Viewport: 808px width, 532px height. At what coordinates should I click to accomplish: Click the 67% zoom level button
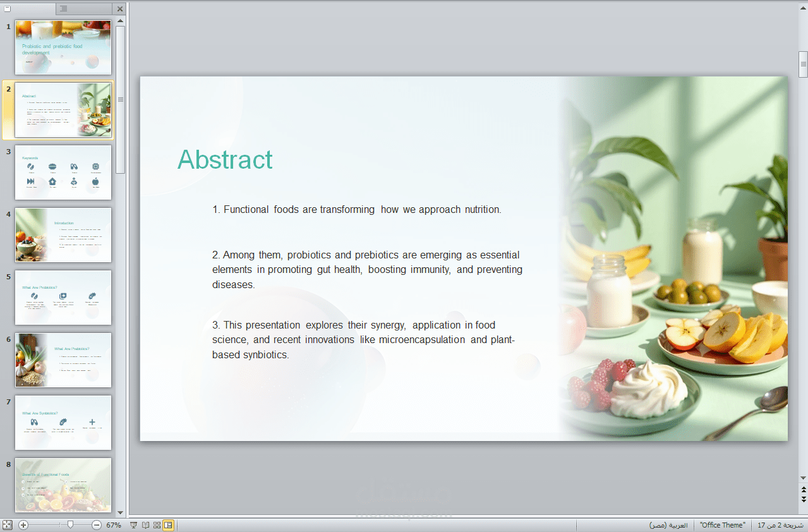tap(114, 525)
